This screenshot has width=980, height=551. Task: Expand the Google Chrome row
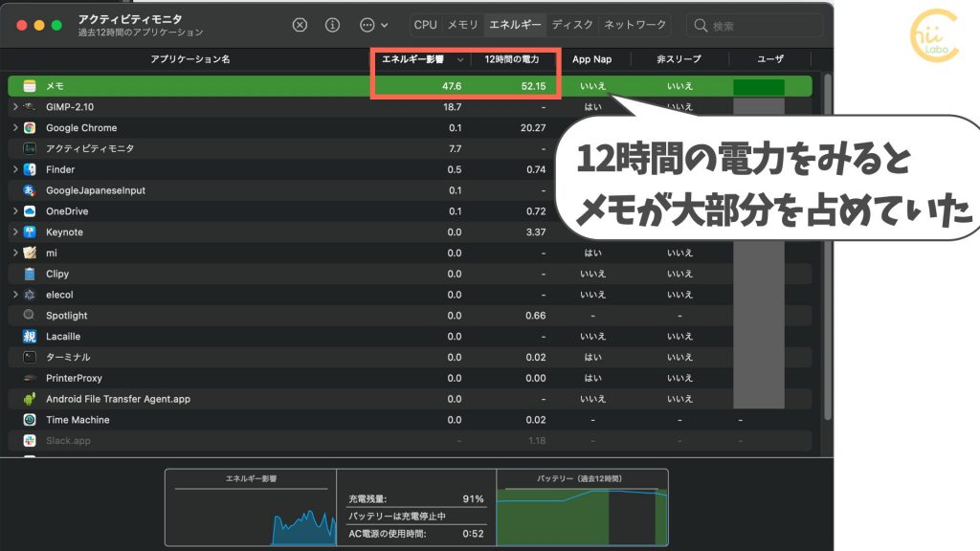pyautogui.click(x=15, y=127)
